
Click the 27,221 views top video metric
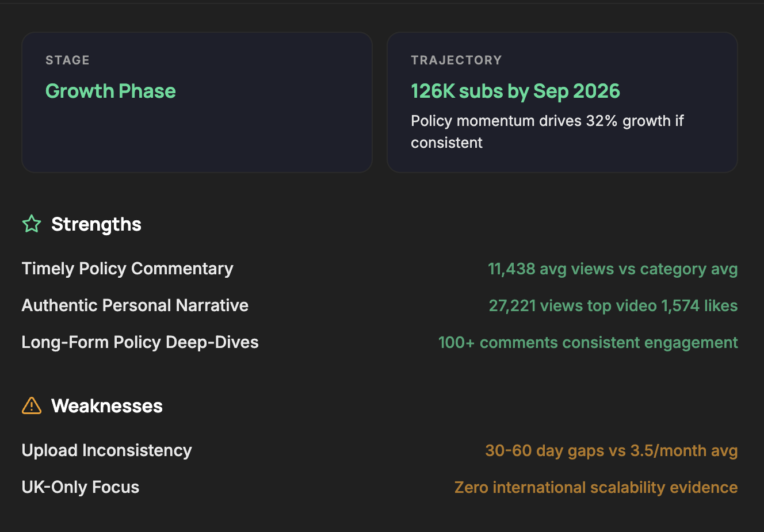pos(613,306)
